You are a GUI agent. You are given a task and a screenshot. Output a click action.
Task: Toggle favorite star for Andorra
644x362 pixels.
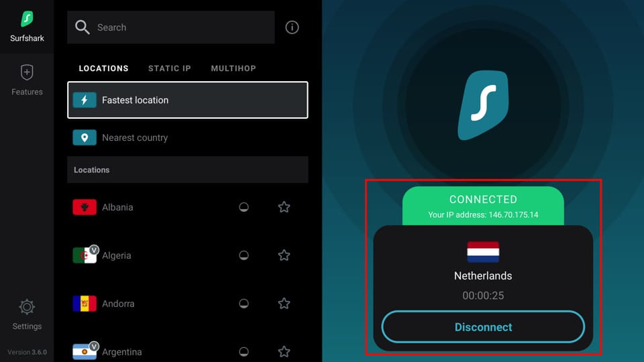point(284,304)
